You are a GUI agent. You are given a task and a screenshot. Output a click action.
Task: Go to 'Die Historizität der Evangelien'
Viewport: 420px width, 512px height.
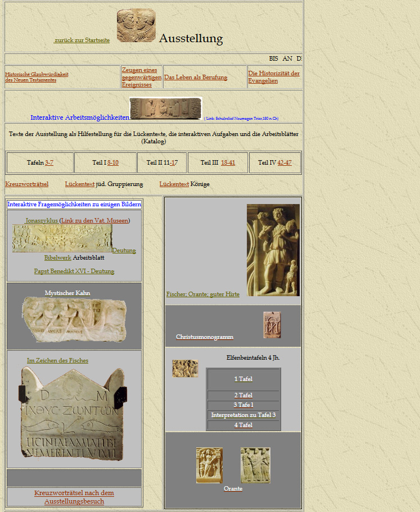coord(274,77)
